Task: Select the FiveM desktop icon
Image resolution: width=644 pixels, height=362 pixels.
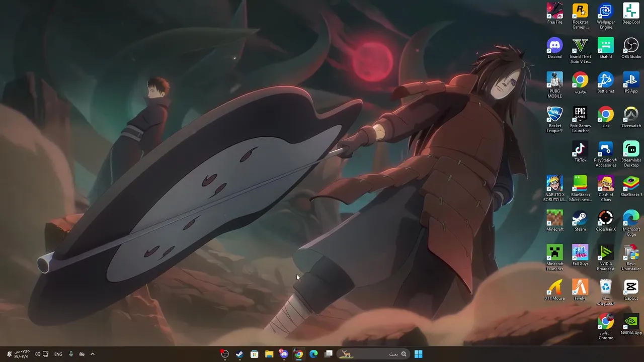Action: click(580, 291)
